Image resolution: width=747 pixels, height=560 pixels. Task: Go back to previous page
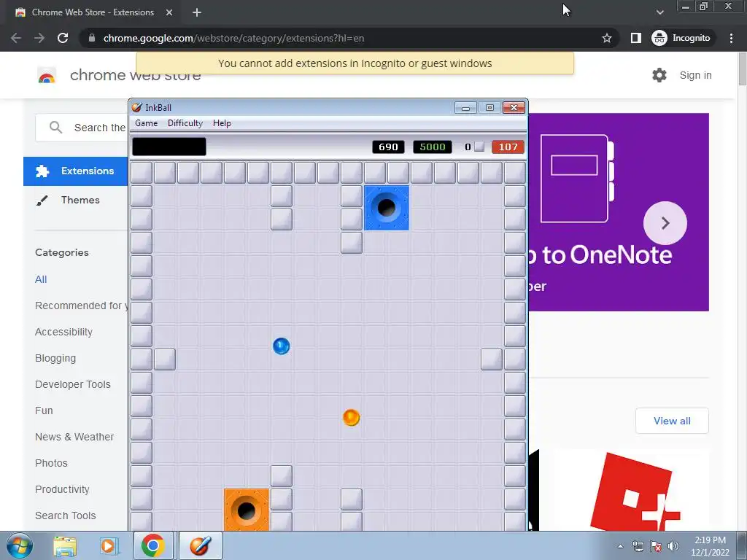(16, 38)
